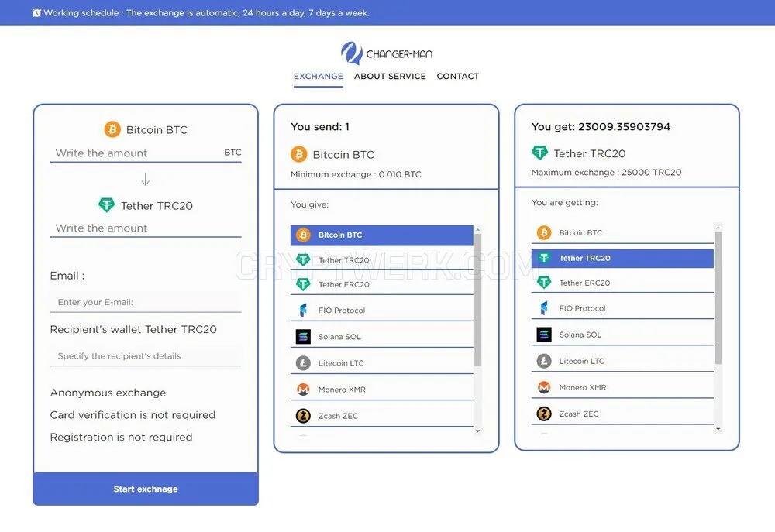Click Zcash ZEC icon in You give list
The image size is (775, 532).
coord(303,416)
